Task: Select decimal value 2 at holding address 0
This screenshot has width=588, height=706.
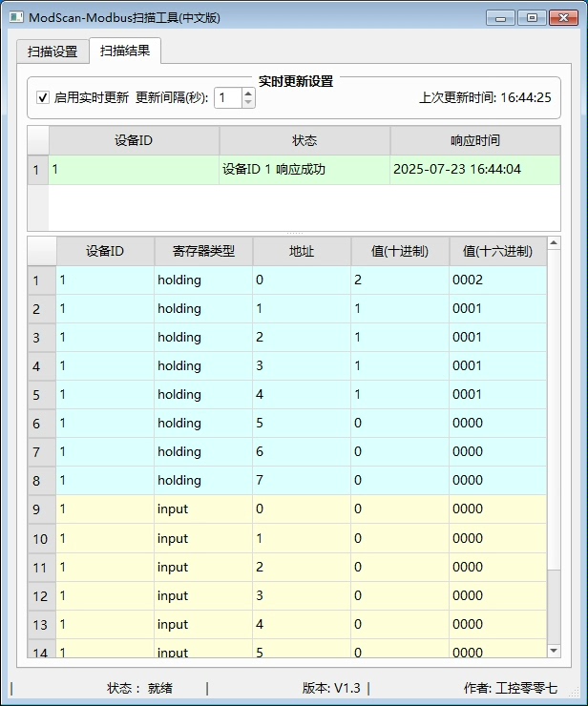Action: coord(400,280)
